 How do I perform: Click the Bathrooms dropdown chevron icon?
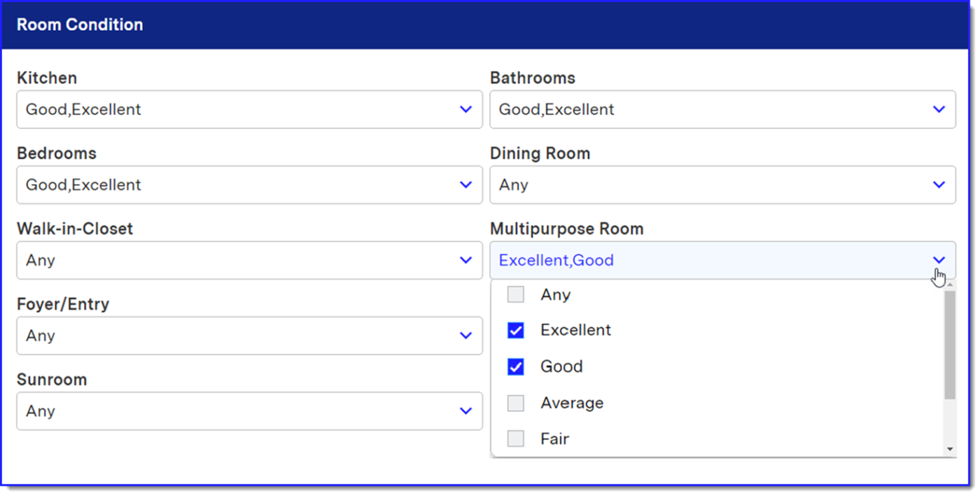939,109
